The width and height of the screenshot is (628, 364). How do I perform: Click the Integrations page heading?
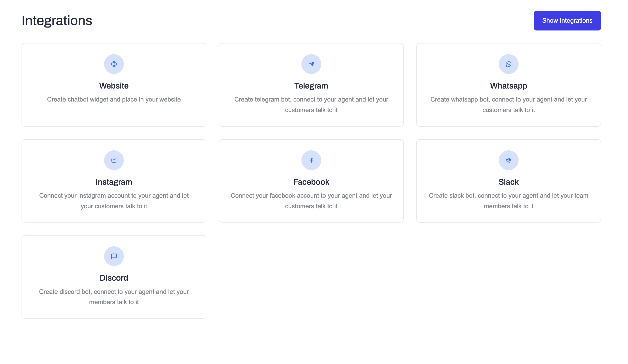(57, 21)
